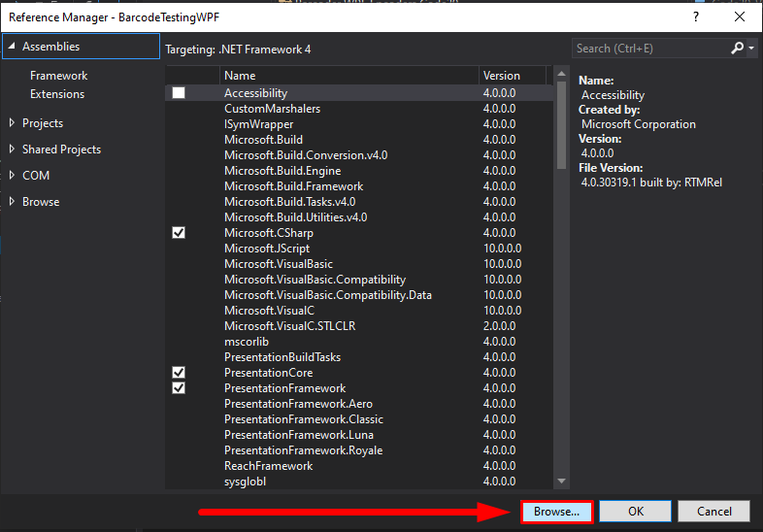Click the assembly list scrollbar thumb
763x532 pixels.
pos(561,125)
